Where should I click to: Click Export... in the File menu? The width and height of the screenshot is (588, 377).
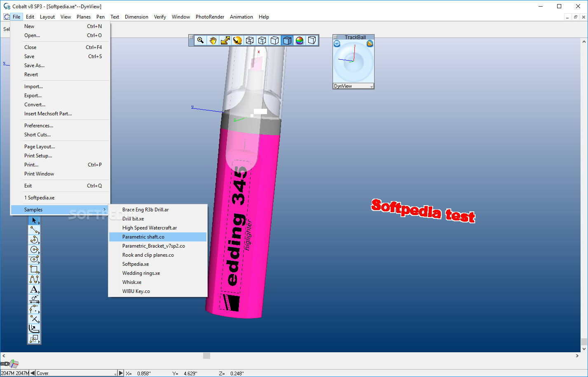(x=60, y=96)
